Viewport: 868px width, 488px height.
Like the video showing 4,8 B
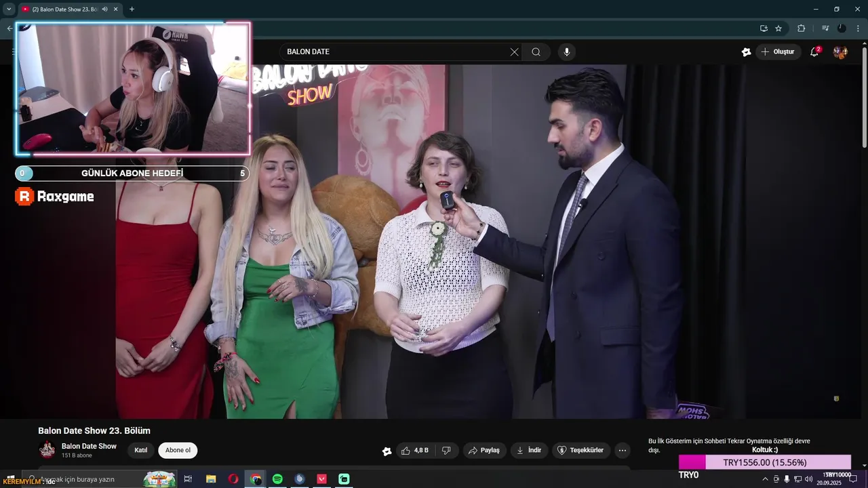[x=414, y=450]
